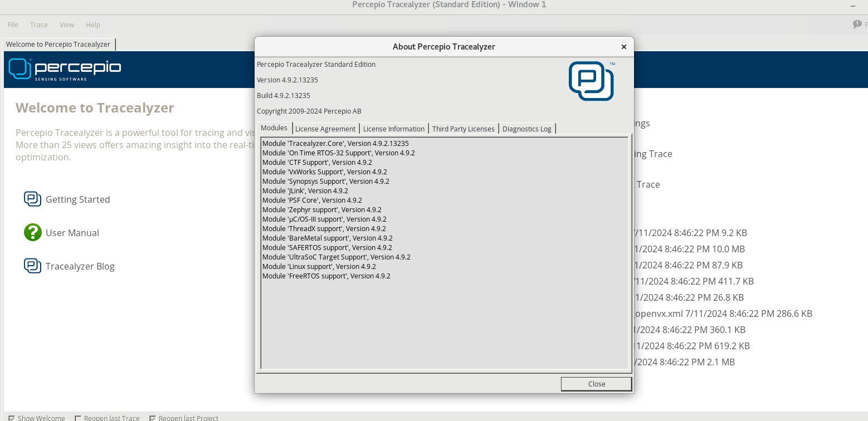Open the View menu
The width and height of the screenshot is (868, 421).
pos(67,25)
